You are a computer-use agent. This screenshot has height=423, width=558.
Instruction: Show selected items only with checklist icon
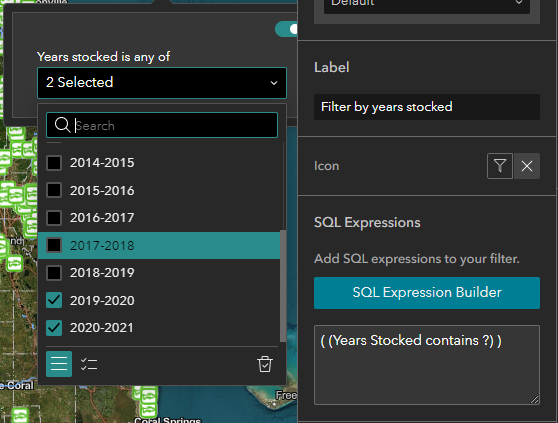pos(89,364)
